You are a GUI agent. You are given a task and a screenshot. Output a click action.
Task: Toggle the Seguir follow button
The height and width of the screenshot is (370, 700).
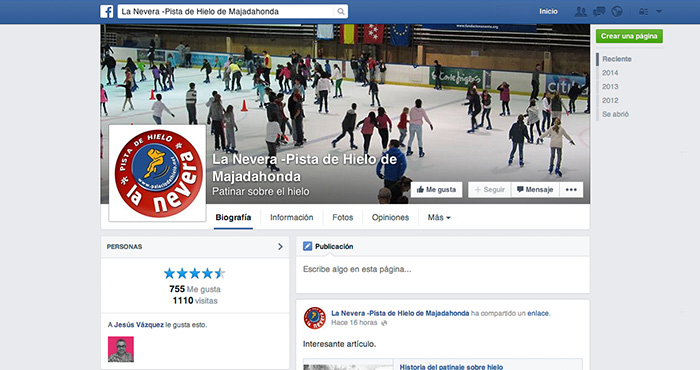tap(490, 190)
